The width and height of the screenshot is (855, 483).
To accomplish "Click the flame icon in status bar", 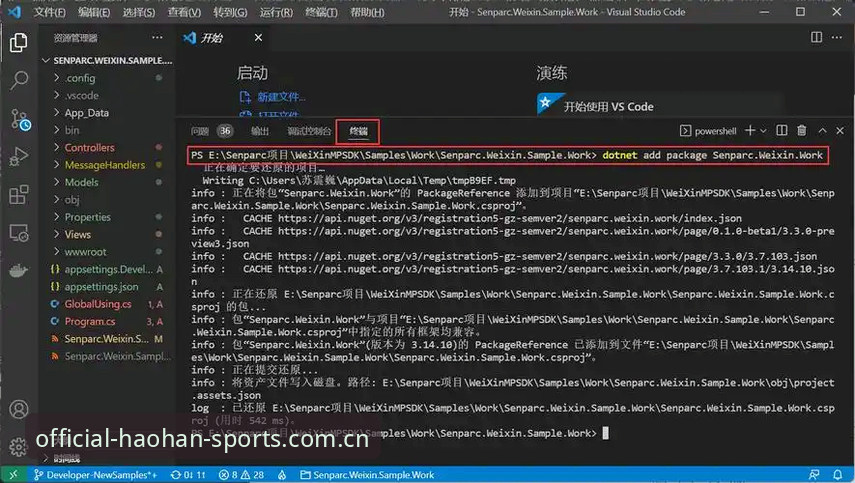I will (x=282, y=475).
